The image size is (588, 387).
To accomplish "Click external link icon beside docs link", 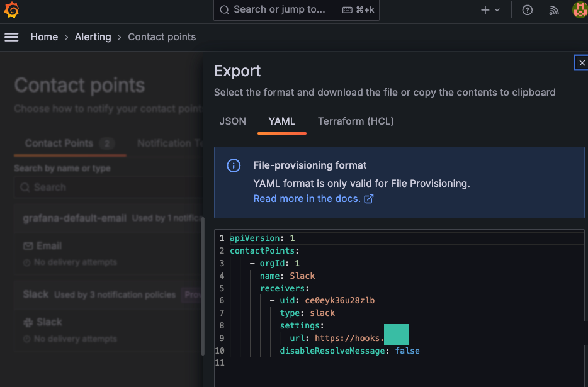I will point(369,199).
